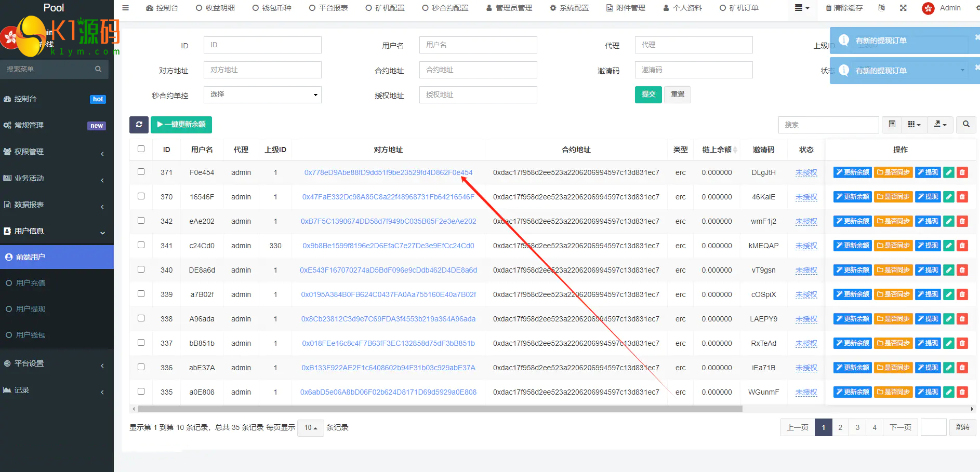Check the checkbox for row 371

click(141, 172)
